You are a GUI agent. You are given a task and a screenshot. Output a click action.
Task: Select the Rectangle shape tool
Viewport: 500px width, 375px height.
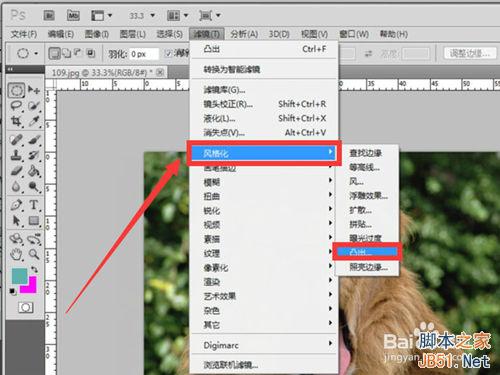click(34, 221)
